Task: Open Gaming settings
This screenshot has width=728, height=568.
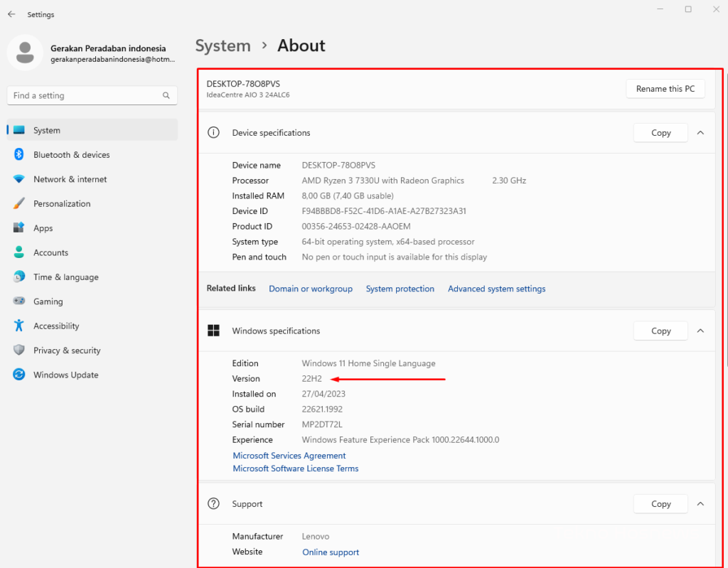Action: (92, 301)
